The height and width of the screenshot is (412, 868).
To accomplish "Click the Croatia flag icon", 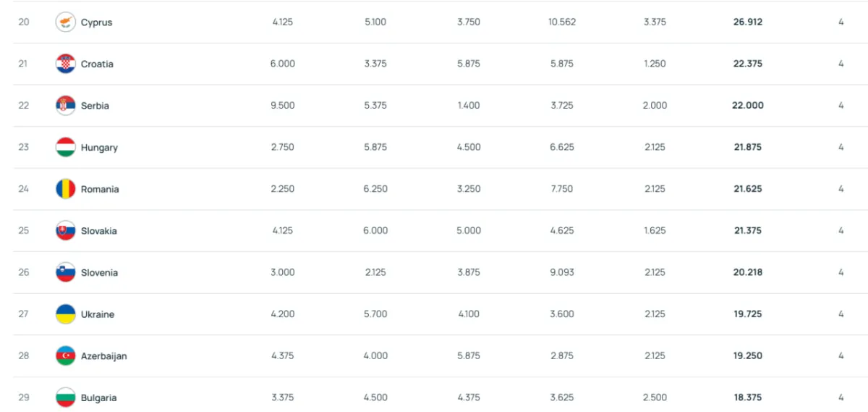I will 66,64.
